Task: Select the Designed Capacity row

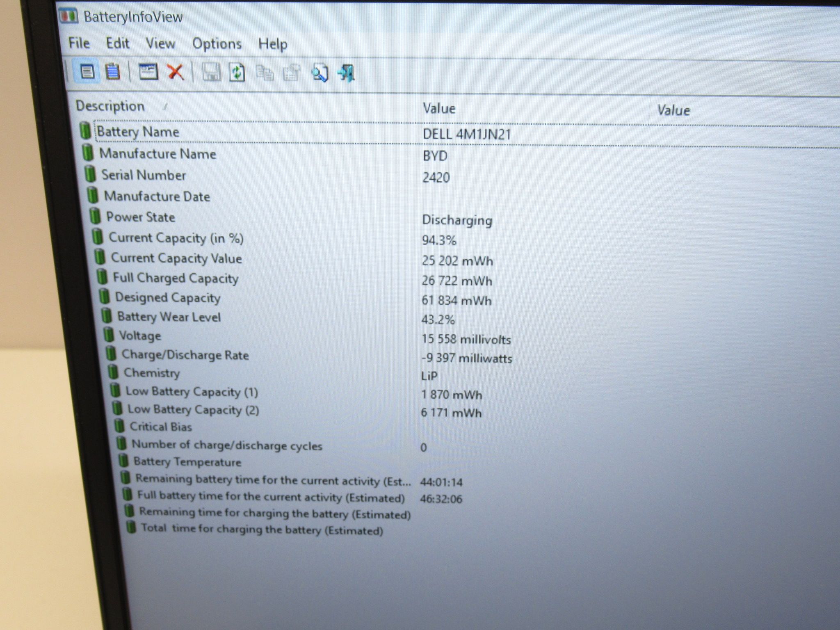Action: click(167, 297)
